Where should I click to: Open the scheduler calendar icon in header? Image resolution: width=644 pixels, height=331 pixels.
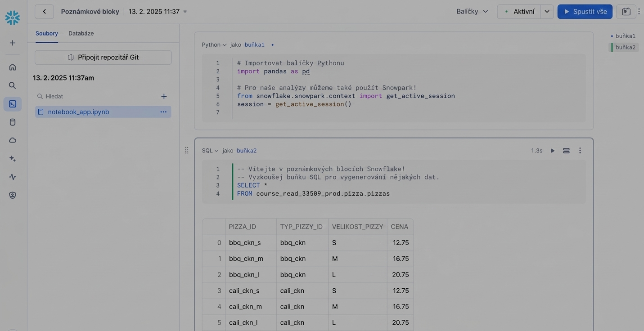626,12
